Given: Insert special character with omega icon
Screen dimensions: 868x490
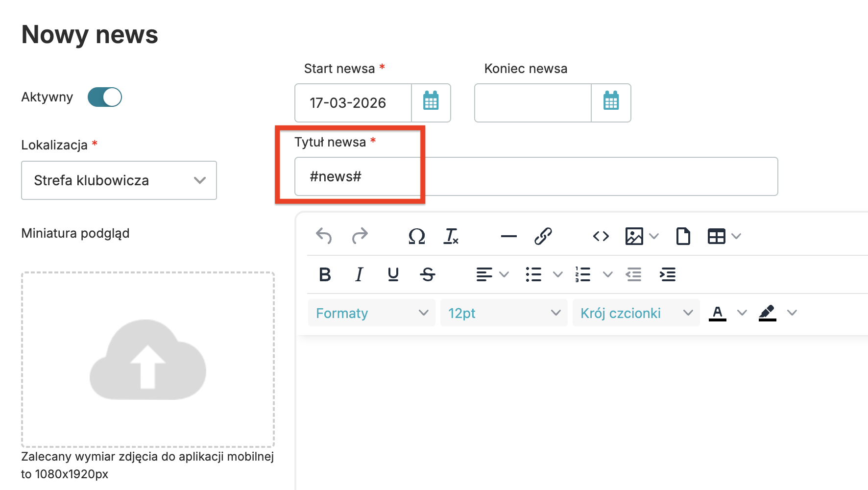Looking at the screenshot, I should pos(416,236).
